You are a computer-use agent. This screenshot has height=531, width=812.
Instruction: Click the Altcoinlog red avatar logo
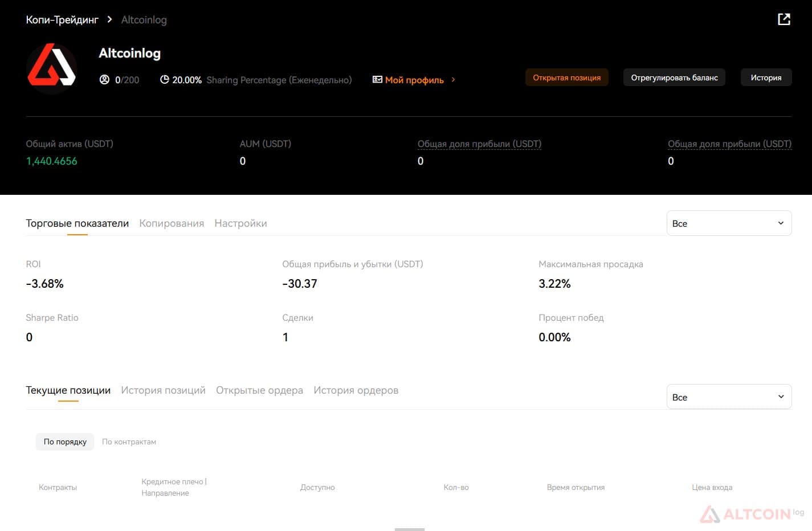[52, 68]
